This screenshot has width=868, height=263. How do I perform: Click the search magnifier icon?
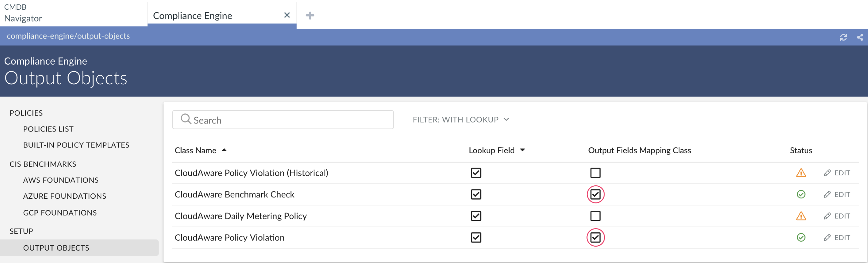[186, 119]
